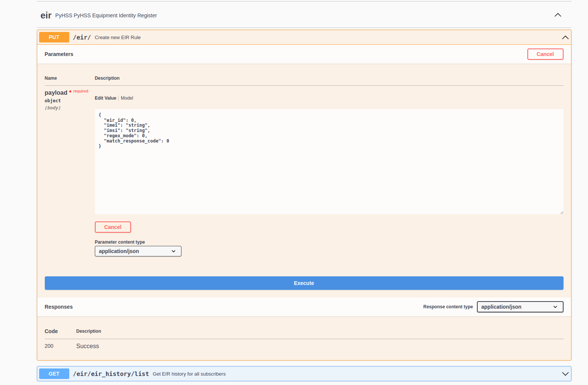This screenshot has height=385, width=588.
Task: Click Cancel below the payload editor
Action: click(113, 227)
